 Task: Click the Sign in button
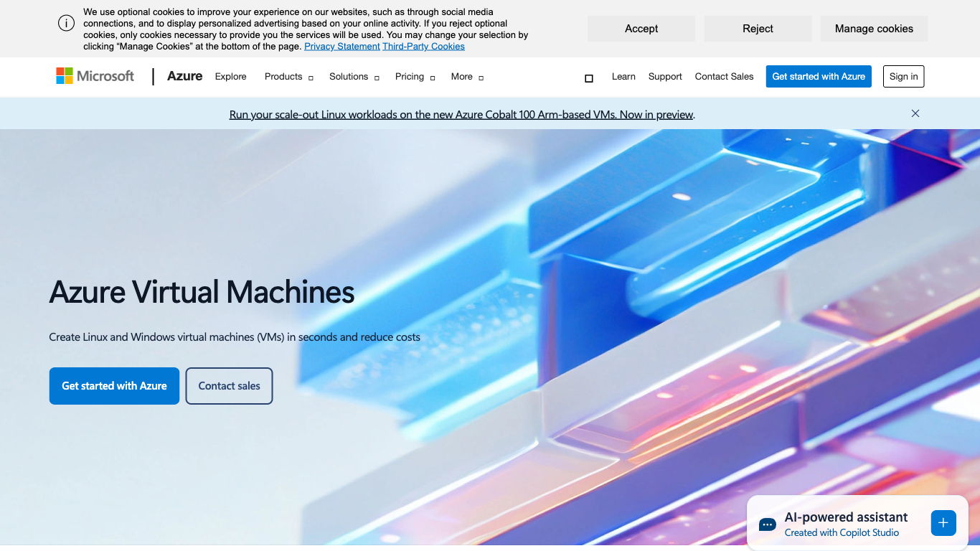903,77
